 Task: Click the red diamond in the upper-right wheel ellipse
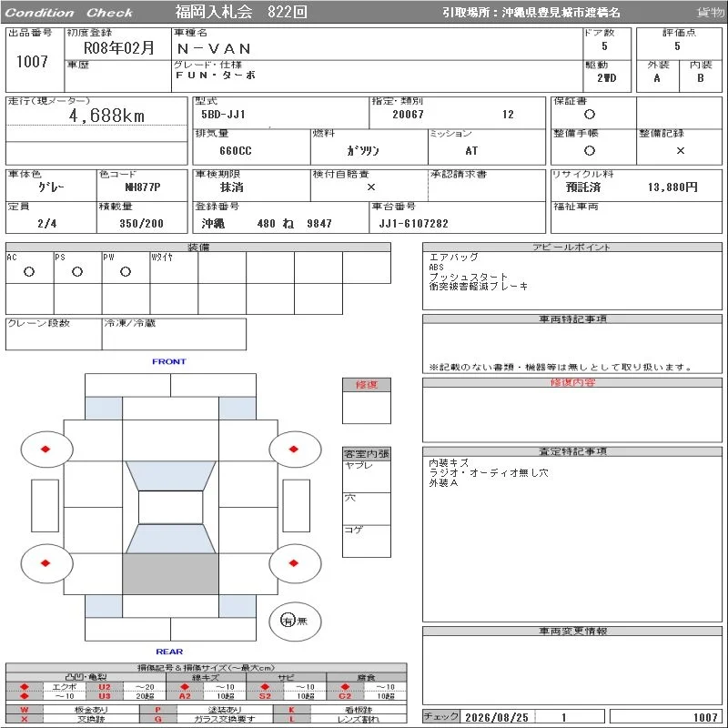pos(293,449)
